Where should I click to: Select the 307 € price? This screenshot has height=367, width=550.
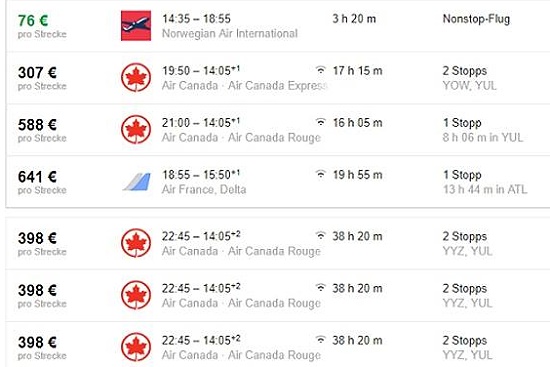tap(37, 73)
